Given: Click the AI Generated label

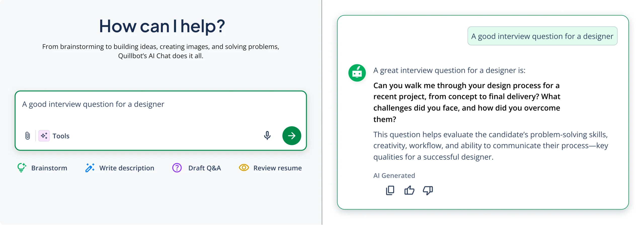Looking at the screenshot, I should click(x=394, y=175).
